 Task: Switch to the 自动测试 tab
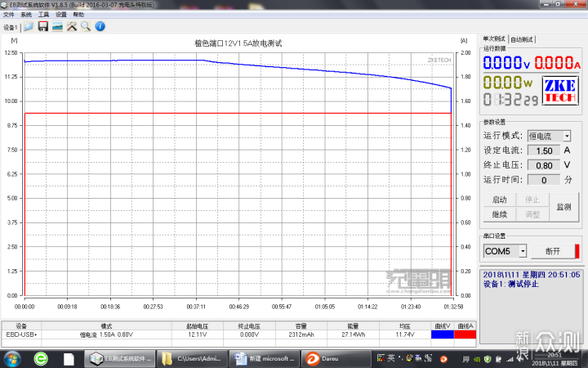[523, 39]
